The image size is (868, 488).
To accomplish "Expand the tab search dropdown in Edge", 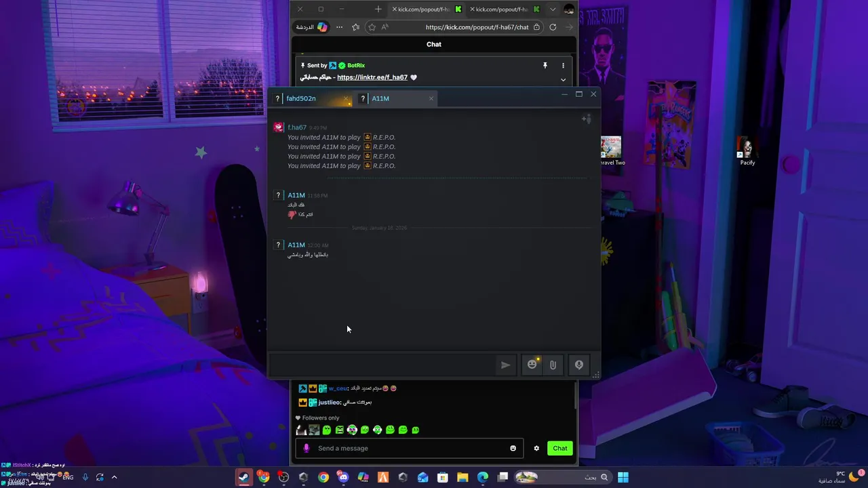I will click(x=553, y=9).
